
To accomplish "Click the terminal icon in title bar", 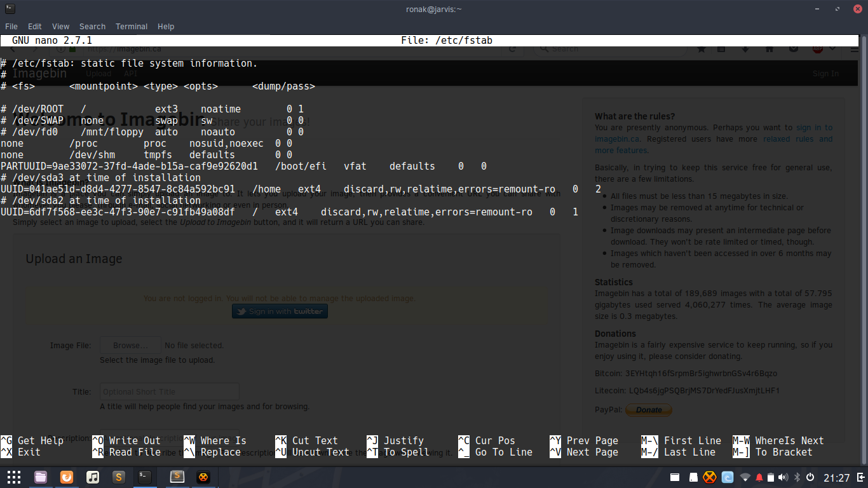I will 10,9.
